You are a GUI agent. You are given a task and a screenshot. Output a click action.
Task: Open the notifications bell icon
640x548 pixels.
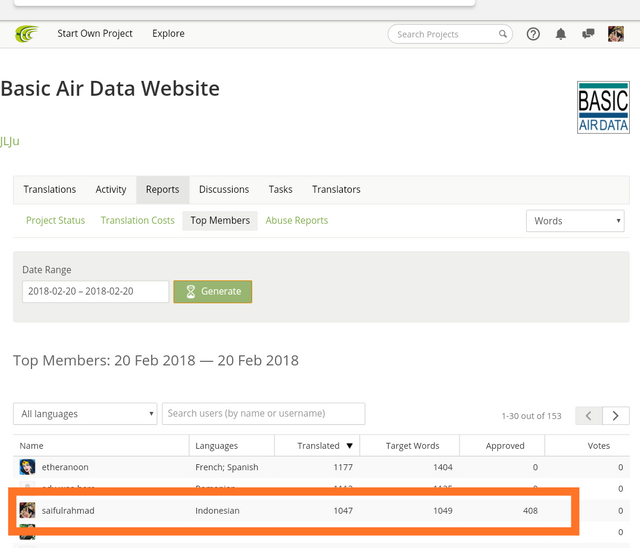pos(561,34)
